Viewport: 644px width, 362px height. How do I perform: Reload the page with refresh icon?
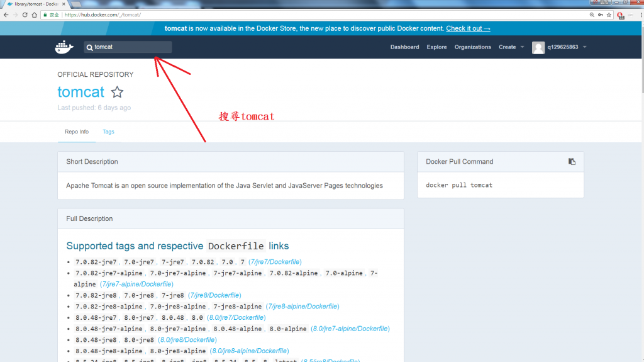click(25, 15)
